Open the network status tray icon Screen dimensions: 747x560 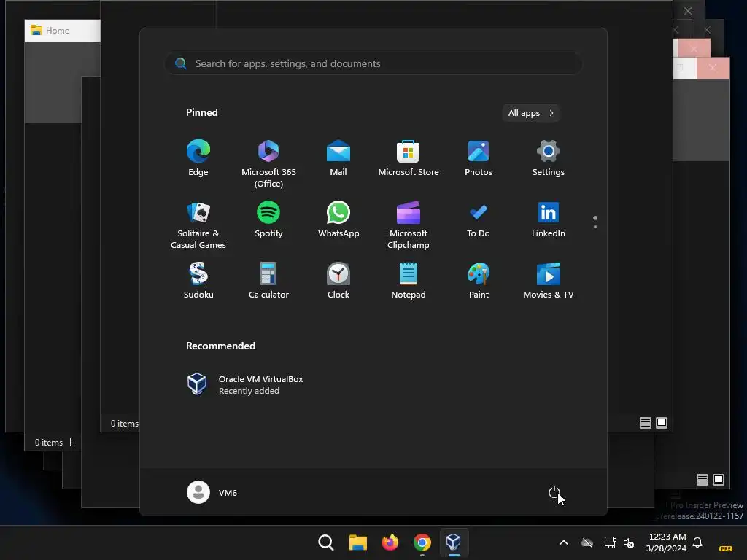click(x=611, y=542)
